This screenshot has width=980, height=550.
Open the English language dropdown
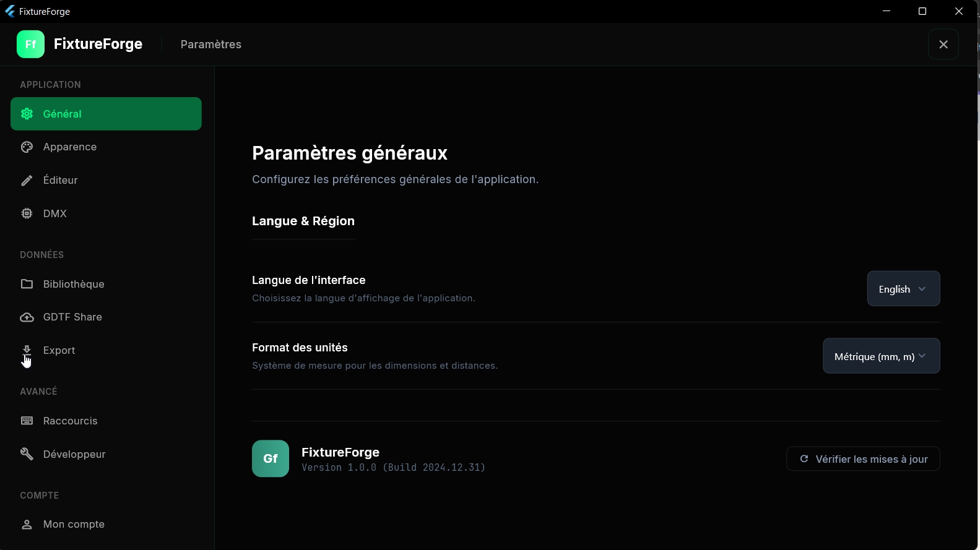903,289
